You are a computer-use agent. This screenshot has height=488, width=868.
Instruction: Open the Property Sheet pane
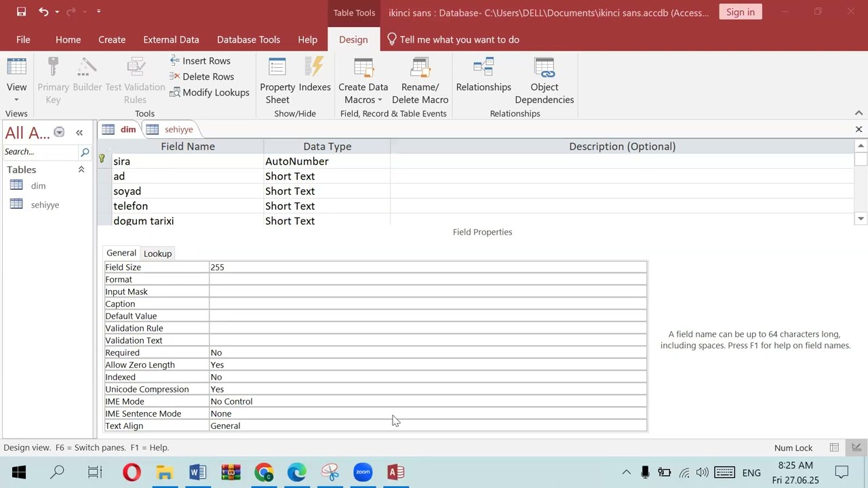[x=277, y=81]
